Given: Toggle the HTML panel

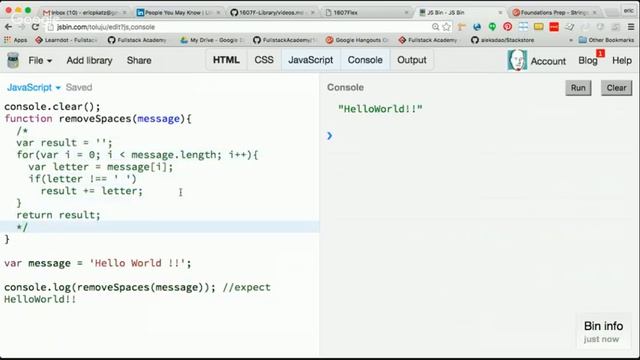Looking at the screenshot, I should (x=226, y=60).
